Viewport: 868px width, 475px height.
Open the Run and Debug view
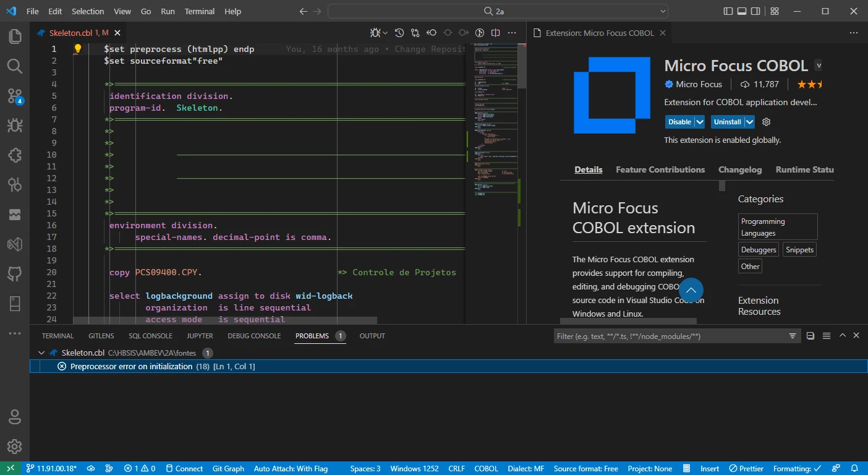[15, 126]
